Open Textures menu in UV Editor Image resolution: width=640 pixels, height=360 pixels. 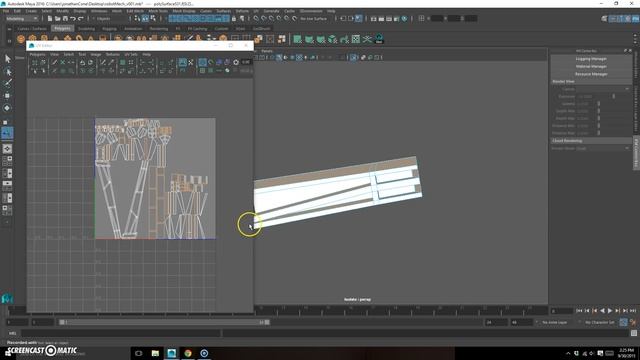(x=113, y=54)
